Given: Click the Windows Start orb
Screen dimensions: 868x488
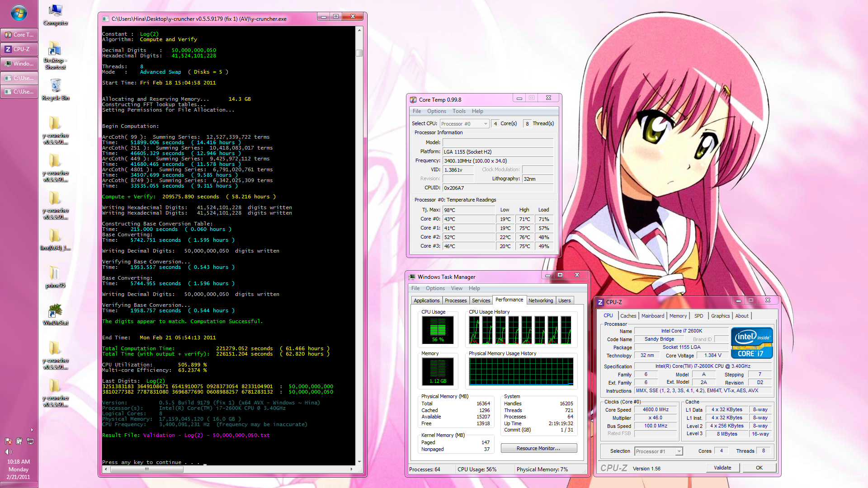Looking at the screenshot, I should pyautogui.click(x=19, y=13).
